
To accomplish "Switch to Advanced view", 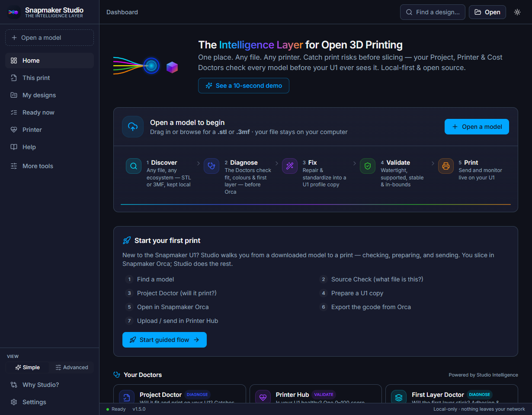I will [71, 367].
